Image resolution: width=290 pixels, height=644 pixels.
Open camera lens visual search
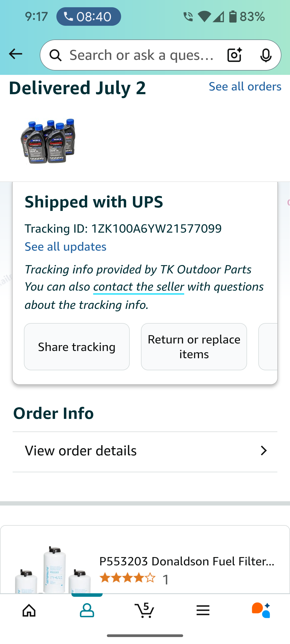(x=234, y=55)
